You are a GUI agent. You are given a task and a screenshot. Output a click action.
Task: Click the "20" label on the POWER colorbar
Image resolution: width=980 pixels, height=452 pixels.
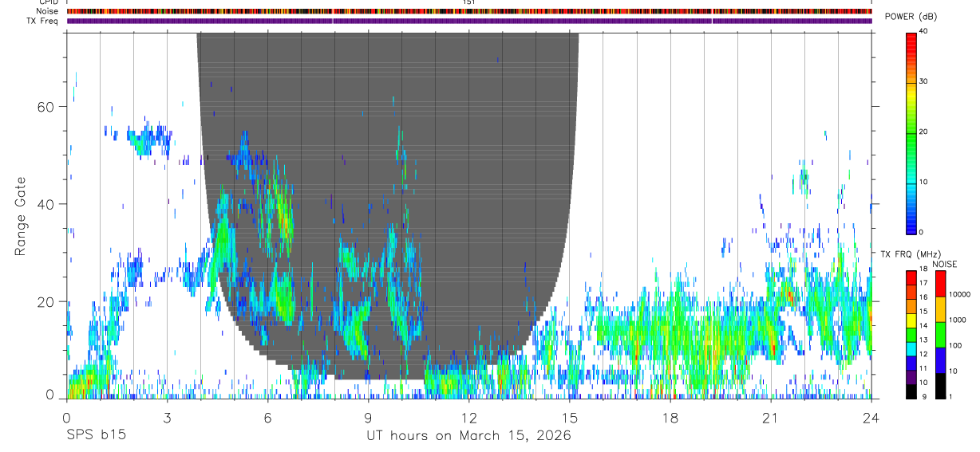pos(924,132)
